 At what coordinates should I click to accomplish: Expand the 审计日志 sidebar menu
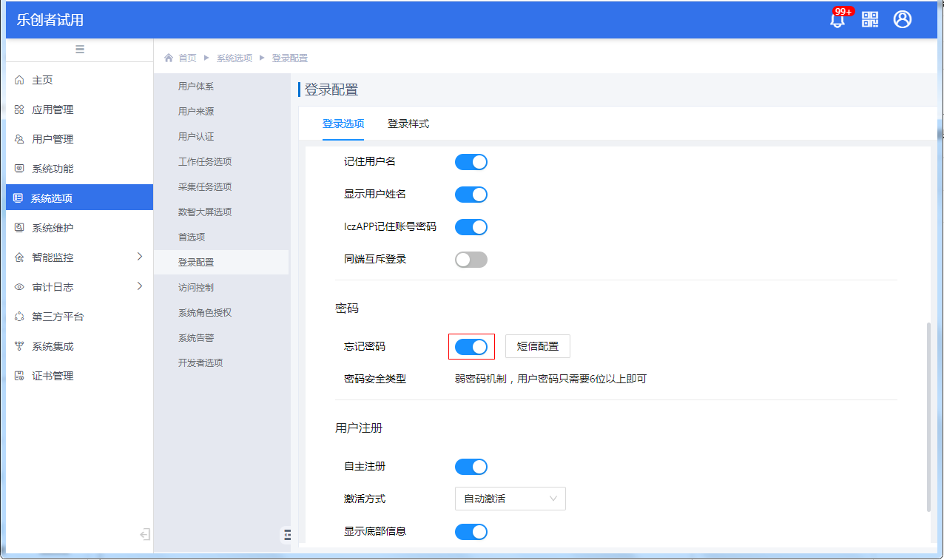(x=140, y=286)
